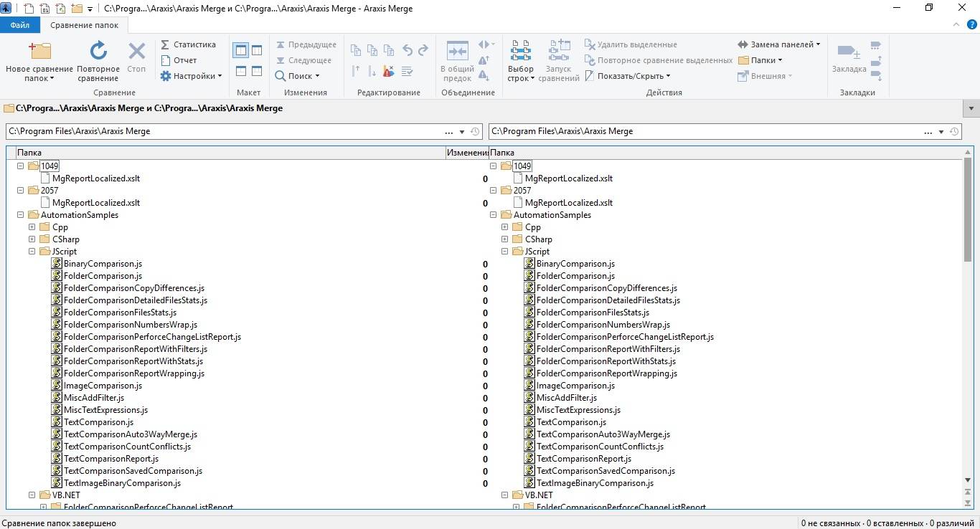
Task: Click Повторное сравнение выделенных
Action: pyautogui.click(x=659, y=60)
